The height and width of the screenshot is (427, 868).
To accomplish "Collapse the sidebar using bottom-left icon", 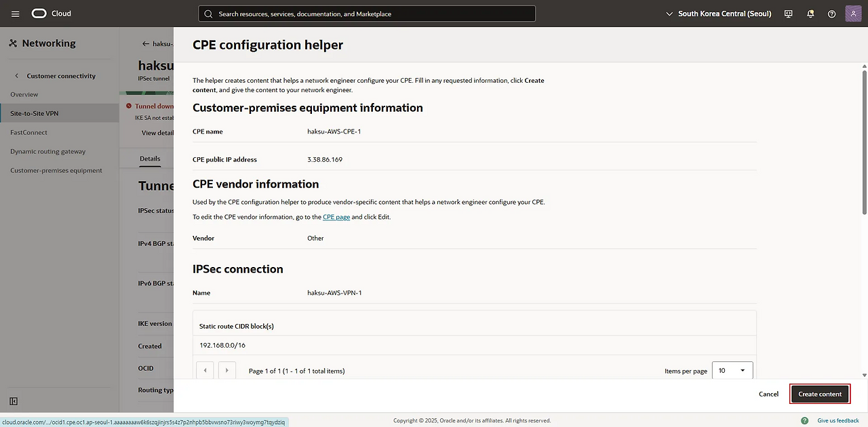I will [x=14, y=401].
